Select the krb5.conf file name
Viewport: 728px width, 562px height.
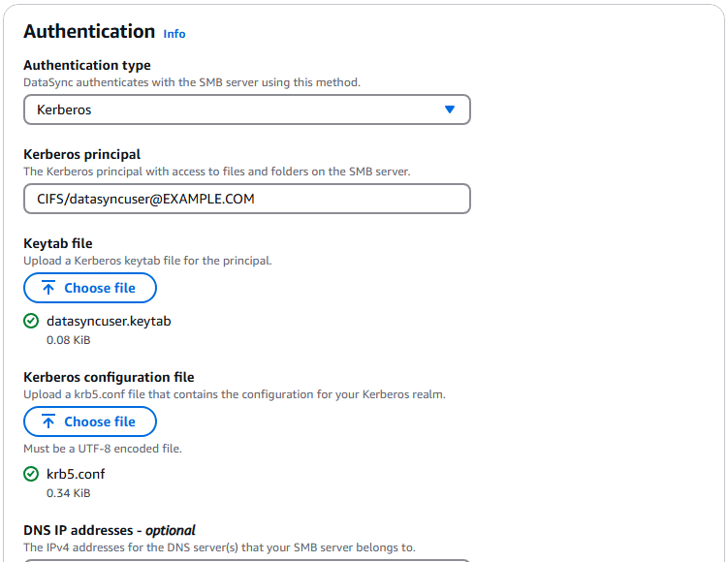click(x=76, y=474)
